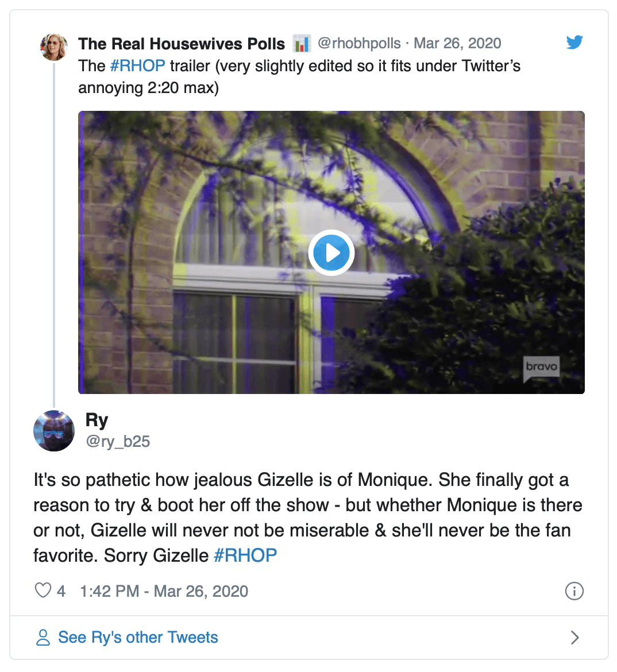Open See Ry's other Tweets link
This screenshot has width=617, height=672.
point(138,638)
